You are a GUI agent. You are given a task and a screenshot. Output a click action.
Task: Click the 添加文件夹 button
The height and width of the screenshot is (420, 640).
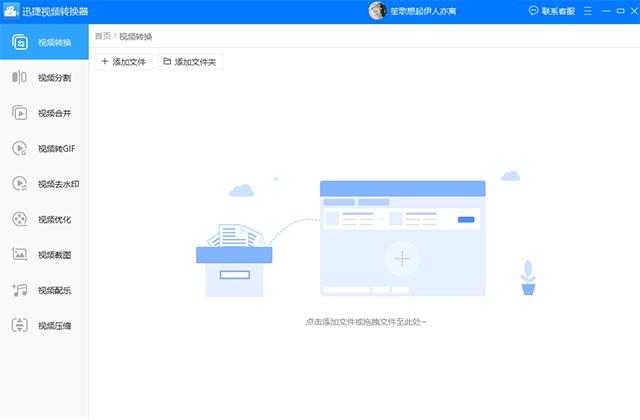pos(190,62)
